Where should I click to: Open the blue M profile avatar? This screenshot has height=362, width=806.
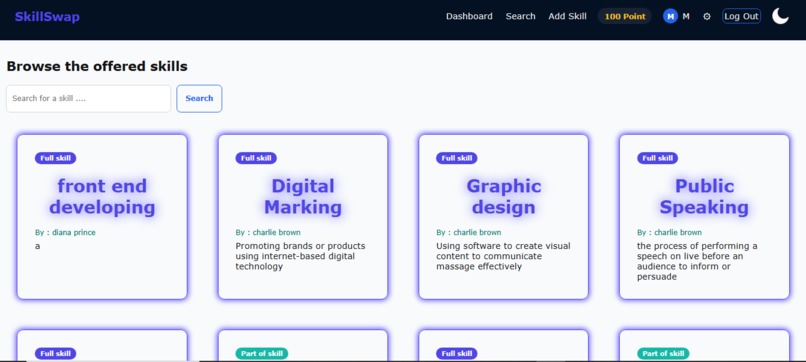tap(670, 16)
